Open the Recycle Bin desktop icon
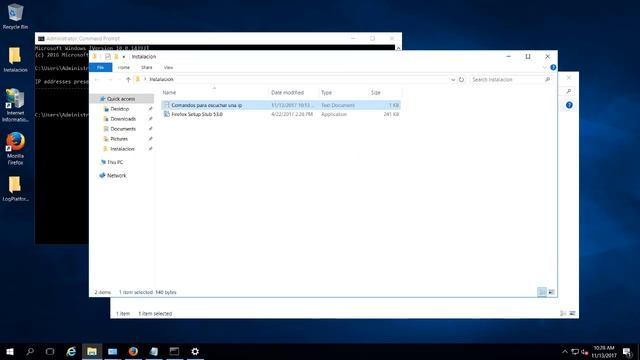This screenshot has height=360, width=640. (15, 16)
